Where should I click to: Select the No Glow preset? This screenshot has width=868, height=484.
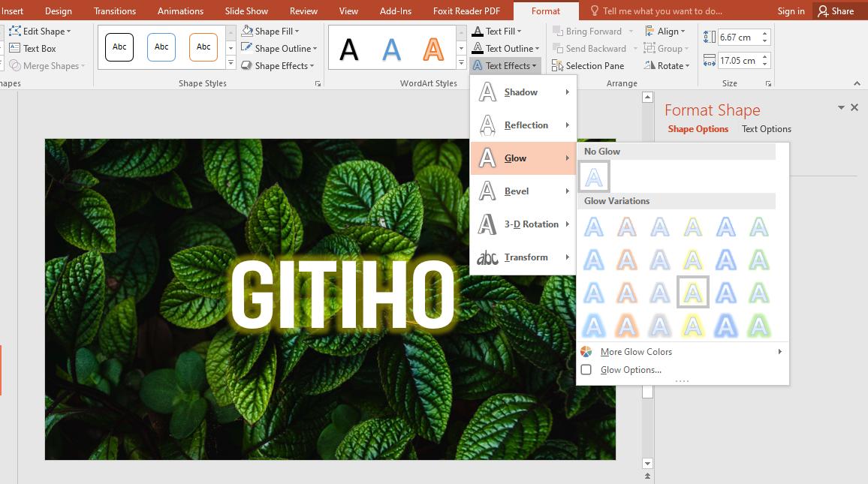(593, 176)
